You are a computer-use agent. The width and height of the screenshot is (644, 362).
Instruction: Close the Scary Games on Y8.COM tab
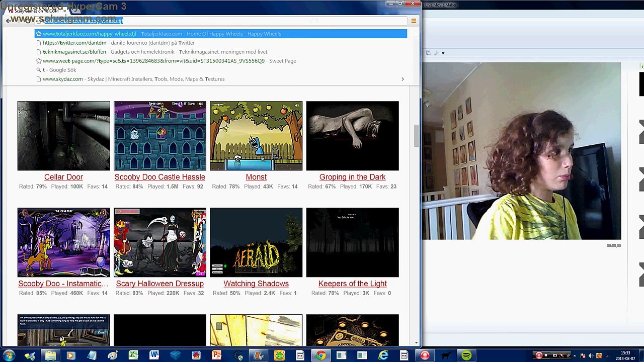tap(64, 11)
